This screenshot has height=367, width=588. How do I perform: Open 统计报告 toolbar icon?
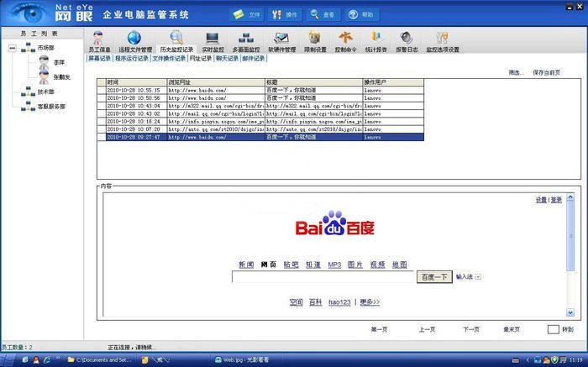coord(375,41)
